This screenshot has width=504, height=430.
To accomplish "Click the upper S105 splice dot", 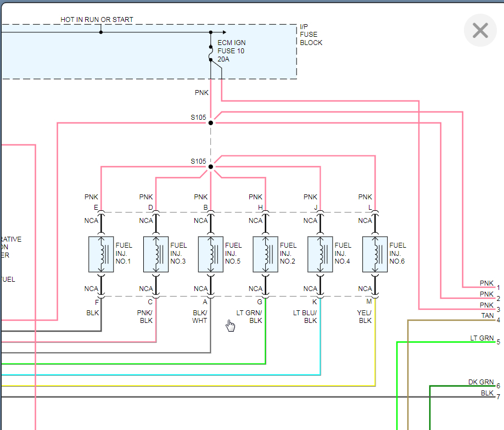I will pyautogui.click(x=211, y=122).
